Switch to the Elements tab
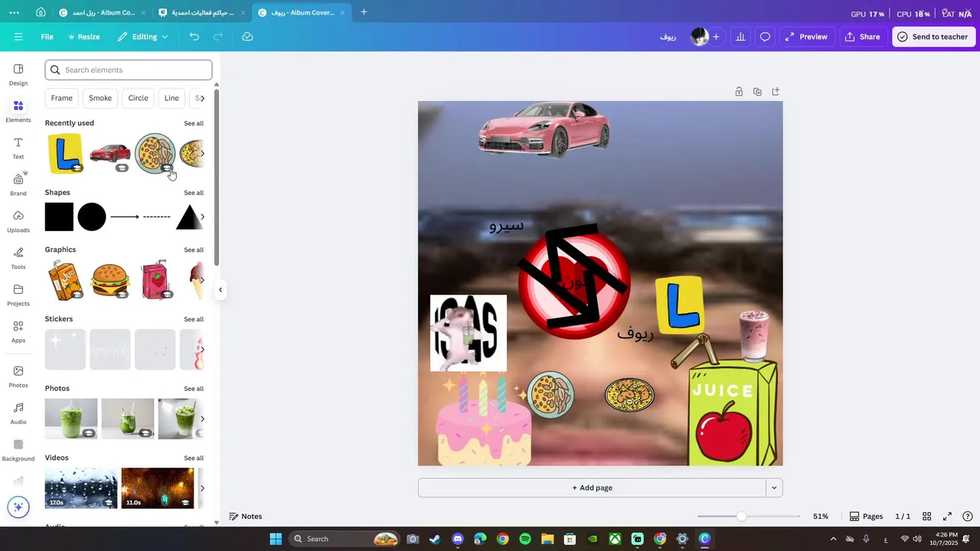Viewport: 980px width, 551px height. [x=18, y=111]
